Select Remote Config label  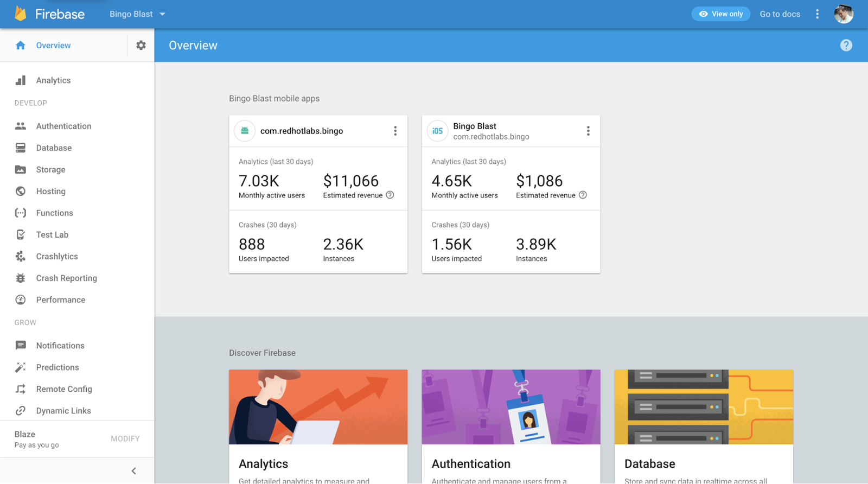64,389
